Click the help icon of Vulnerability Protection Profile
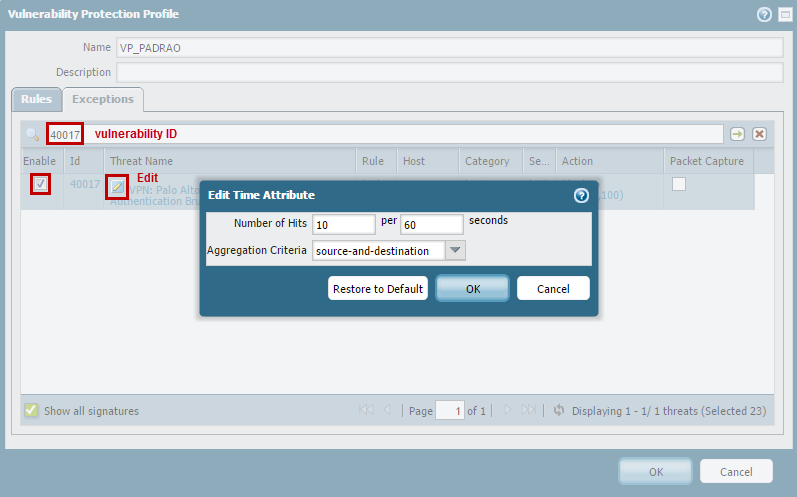The height and width of the screenshot is (497, 797). pyautogui.click(x=764, y=14)
